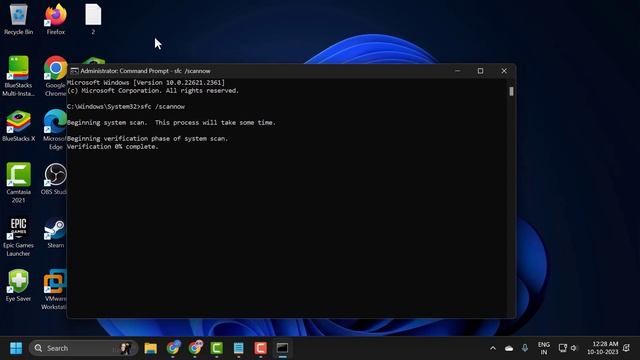Select the Eye Saver desktop icon
The image size is (640, 360).
pyautogui.click(x=18, y=286)
